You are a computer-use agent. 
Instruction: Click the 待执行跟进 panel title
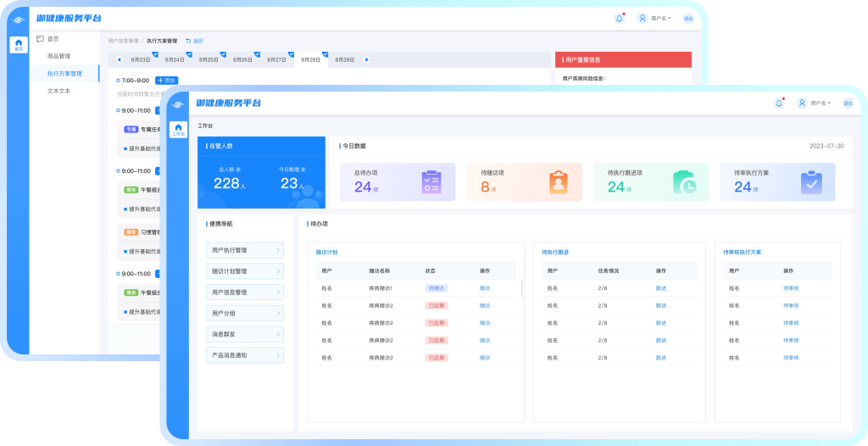click(x=555, y=252)
